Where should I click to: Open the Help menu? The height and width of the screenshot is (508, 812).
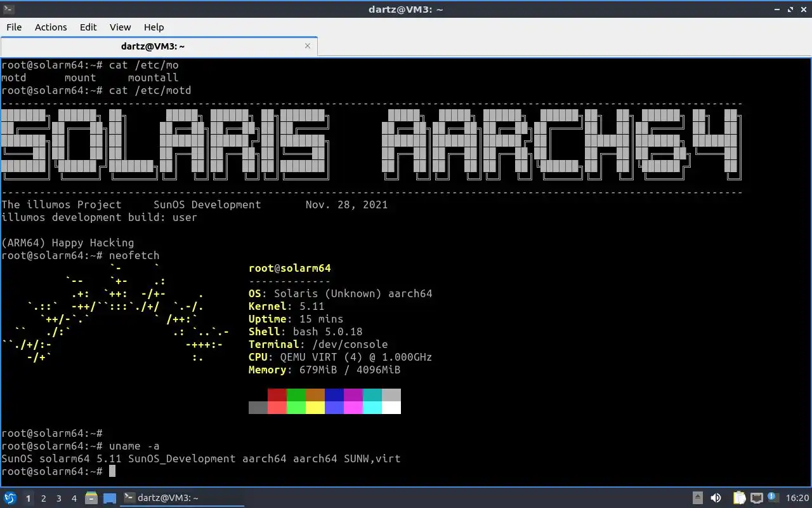(x=154, y=27)
